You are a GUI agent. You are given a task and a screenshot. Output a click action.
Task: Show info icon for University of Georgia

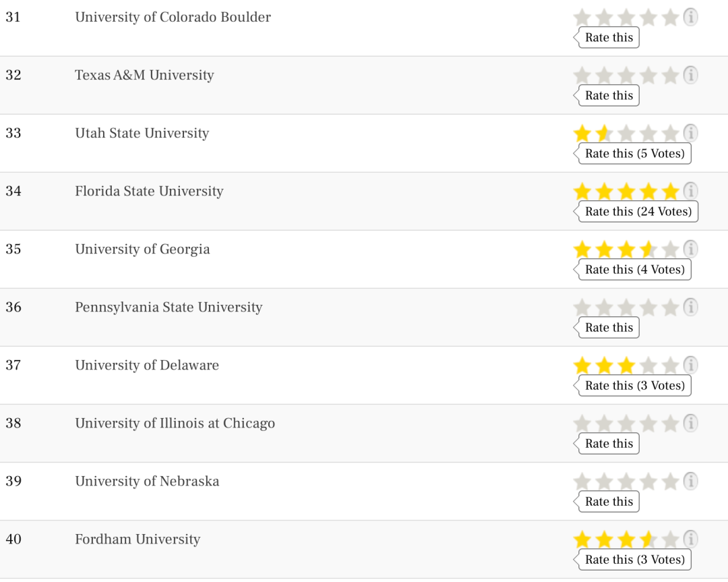[690, 250]
